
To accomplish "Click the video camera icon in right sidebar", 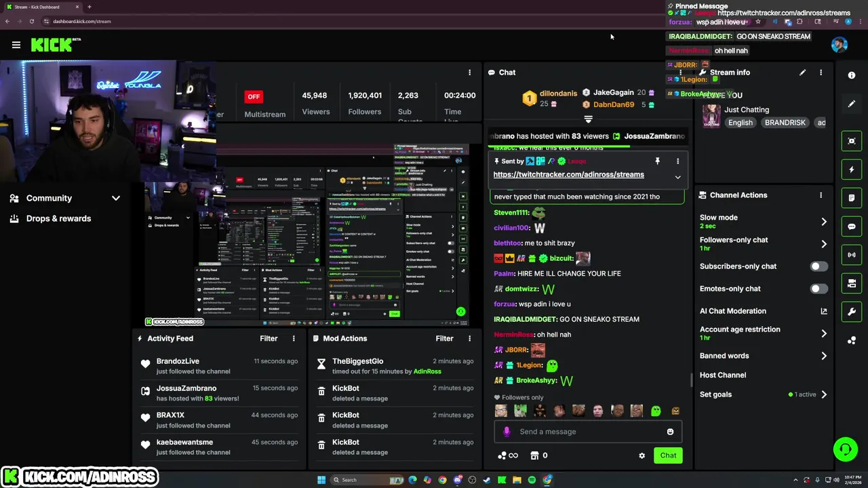I will pyautogui.click(x=852, y=283).
